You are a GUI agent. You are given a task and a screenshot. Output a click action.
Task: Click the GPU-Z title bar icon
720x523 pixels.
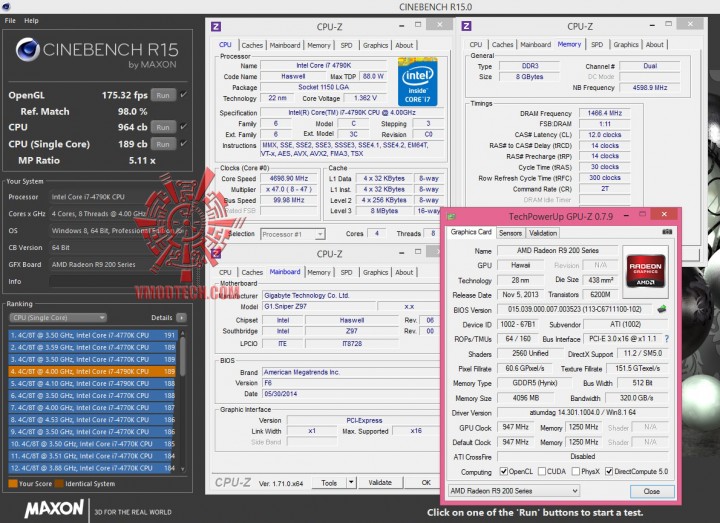[451, 216]
